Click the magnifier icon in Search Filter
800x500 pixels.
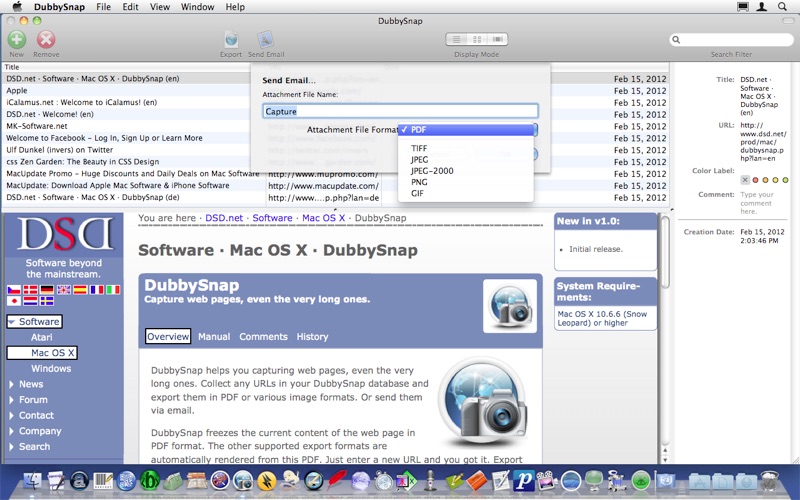(x=677, y=40)
